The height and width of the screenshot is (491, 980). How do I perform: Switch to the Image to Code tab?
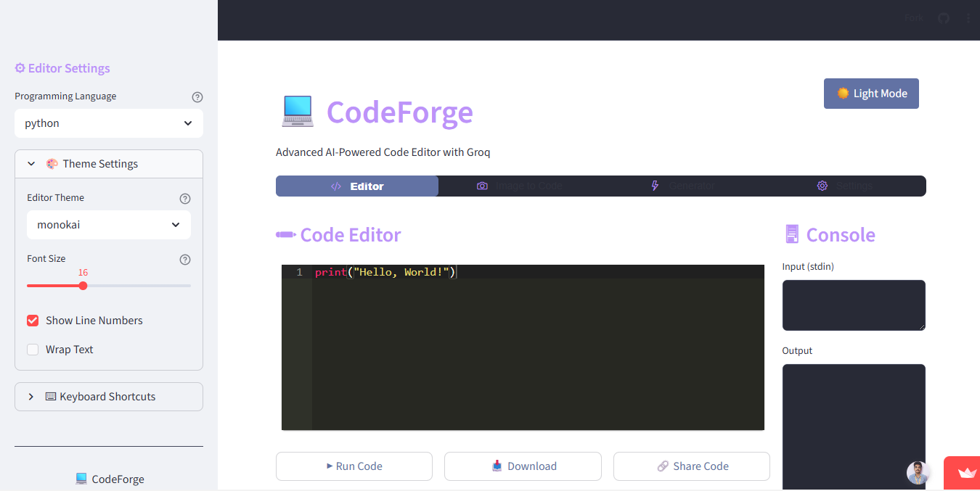[520, 186]
